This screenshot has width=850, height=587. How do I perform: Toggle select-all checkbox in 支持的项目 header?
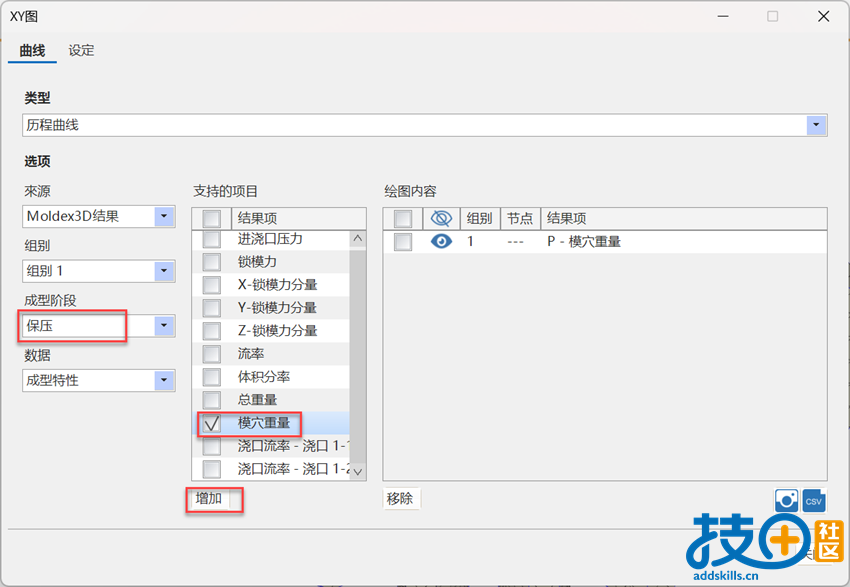point(211,218)
